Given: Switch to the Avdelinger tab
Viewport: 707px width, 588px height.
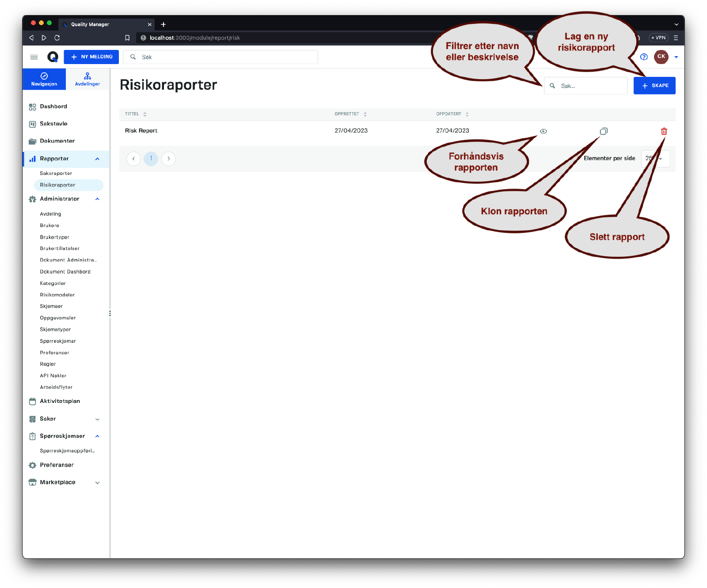Looking at the screenshot, I should [x=87, y=79].
